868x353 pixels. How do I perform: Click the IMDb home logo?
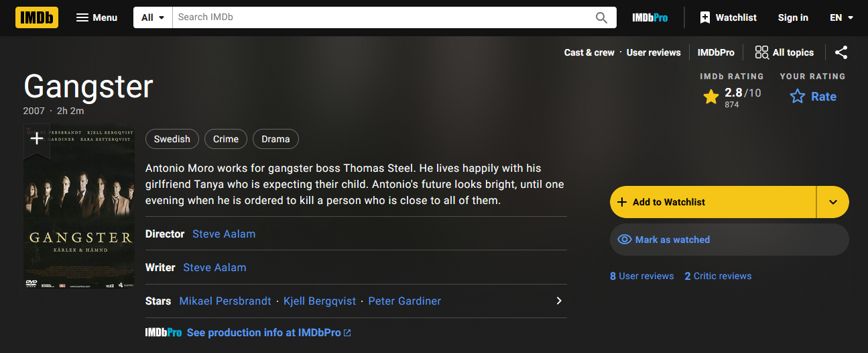[37, 17]
